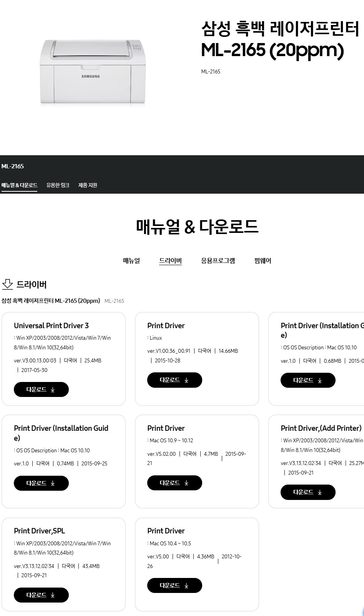Select the 매뉴얼 category

coord(131,261)
